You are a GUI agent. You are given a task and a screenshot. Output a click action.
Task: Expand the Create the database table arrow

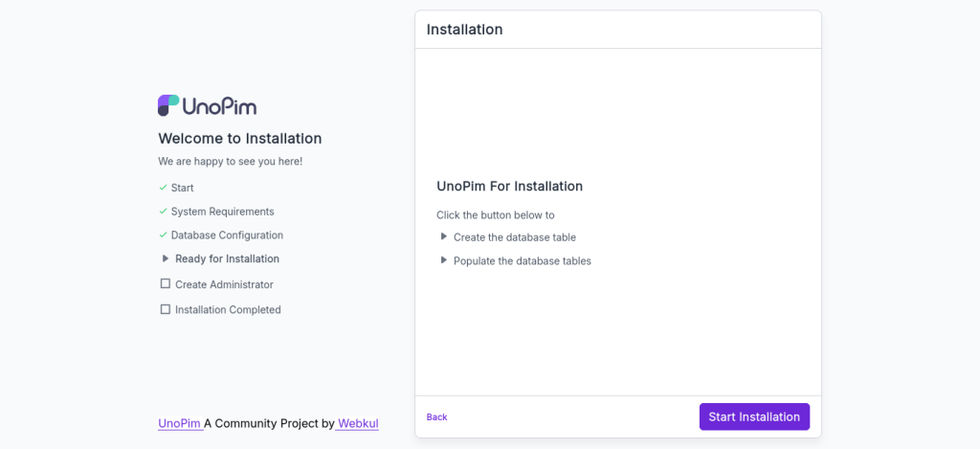click(x=444, y=236)
